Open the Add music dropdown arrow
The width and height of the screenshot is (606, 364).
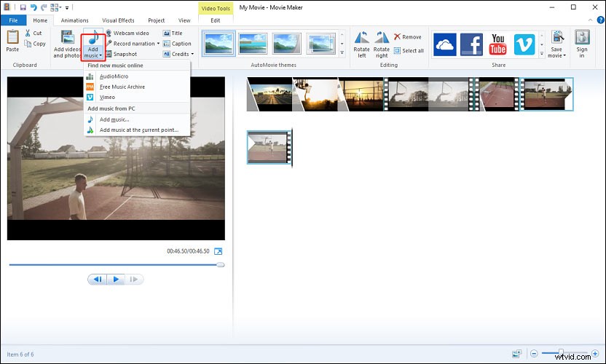click(101, 55)
